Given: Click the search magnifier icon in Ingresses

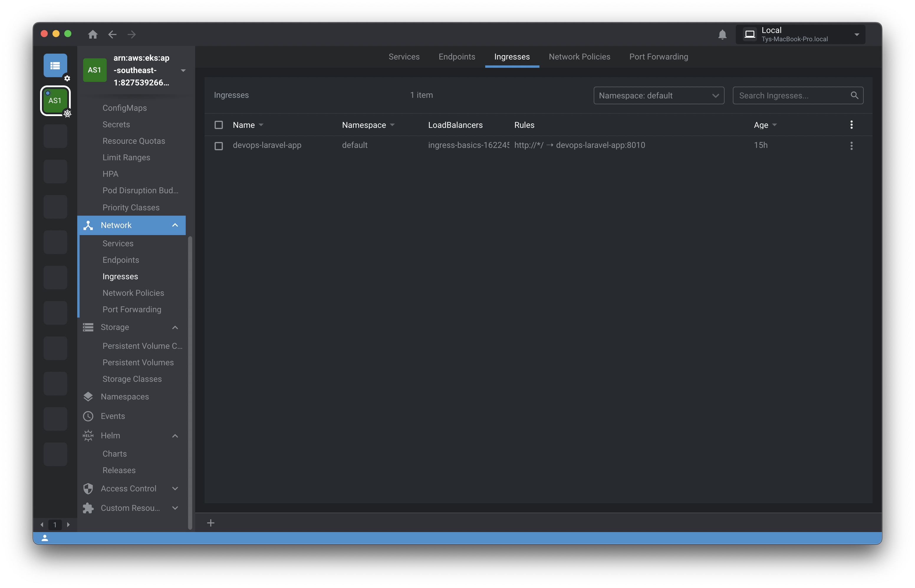Looking at the screenshot, I should [854, 95].
